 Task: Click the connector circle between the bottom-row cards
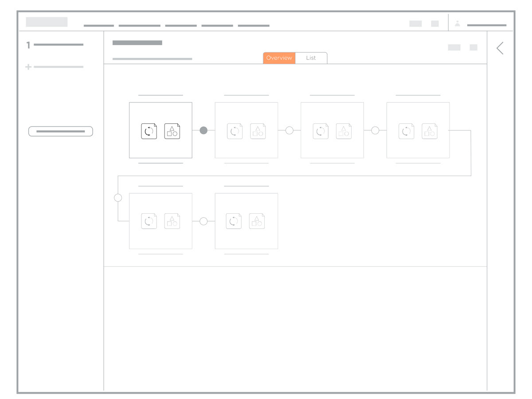203,221
